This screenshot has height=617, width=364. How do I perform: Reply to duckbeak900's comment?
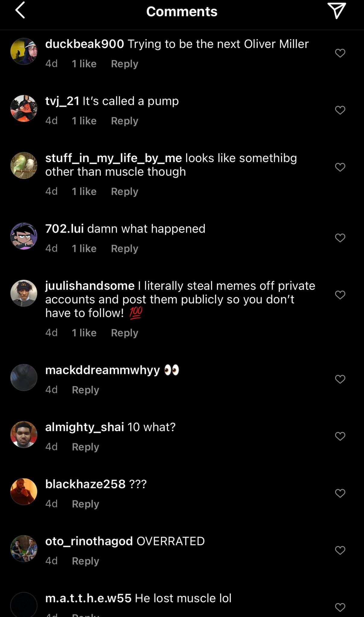point(124,64)
